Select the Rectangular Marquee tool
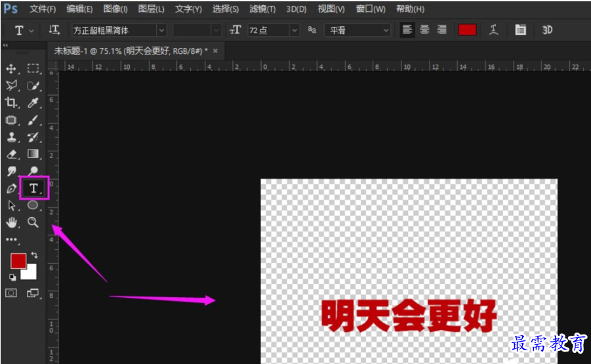591x364 pixels. coord(33,68)
